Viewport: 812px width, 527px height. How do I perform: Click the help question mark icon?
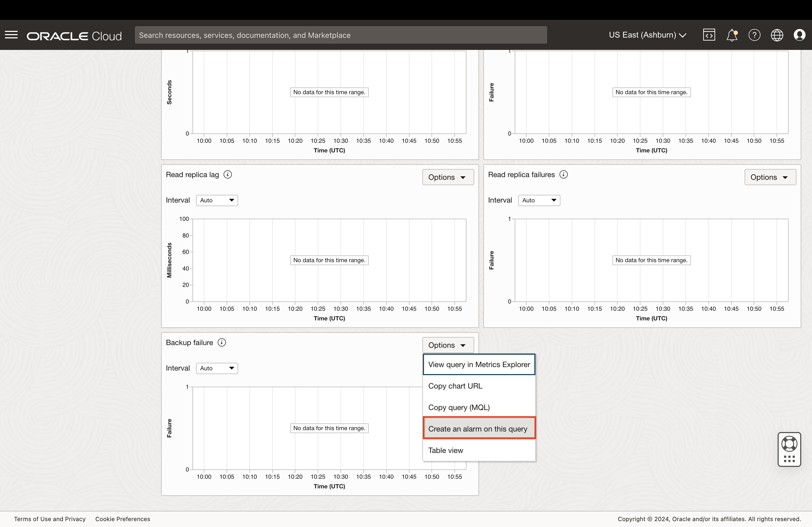(754, 35)
